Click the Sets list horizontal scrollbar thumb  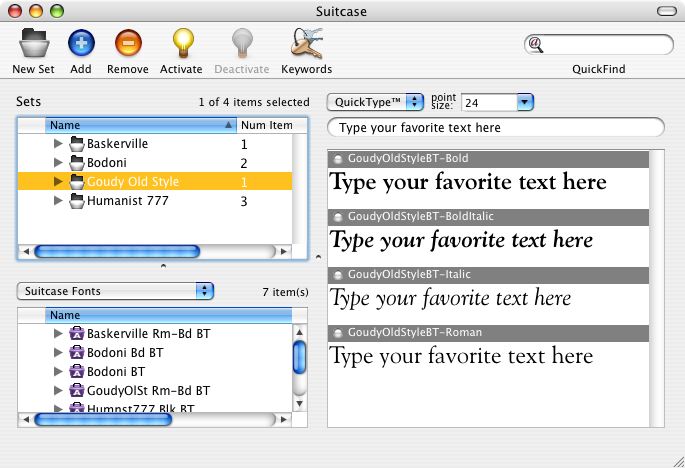[x=117, y=251]
